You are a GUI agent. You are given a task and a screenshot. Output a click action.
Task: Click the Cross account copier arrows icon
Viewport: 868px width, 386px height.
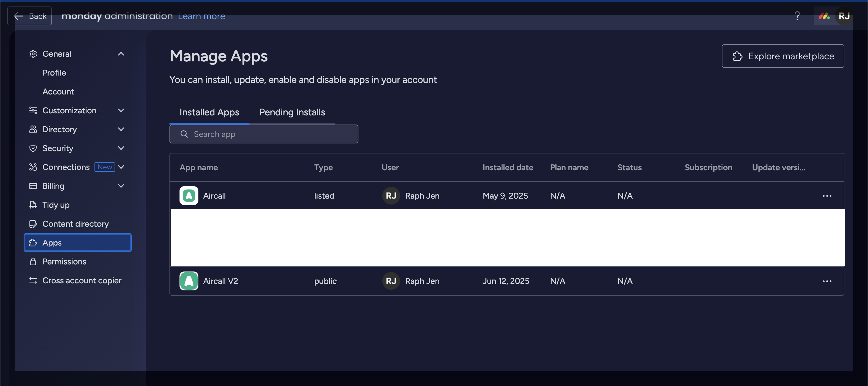(x=33, y=280)
